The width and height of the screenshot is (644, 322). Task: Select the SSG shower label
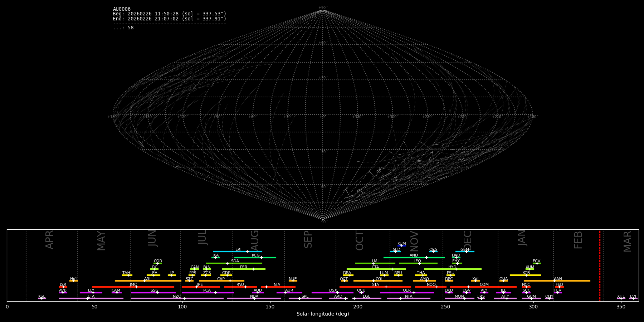click(154, 291)
